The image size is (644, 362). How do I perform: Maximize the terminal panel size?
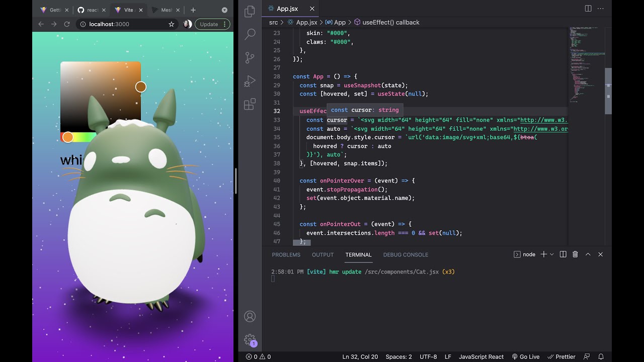(588, 254)
